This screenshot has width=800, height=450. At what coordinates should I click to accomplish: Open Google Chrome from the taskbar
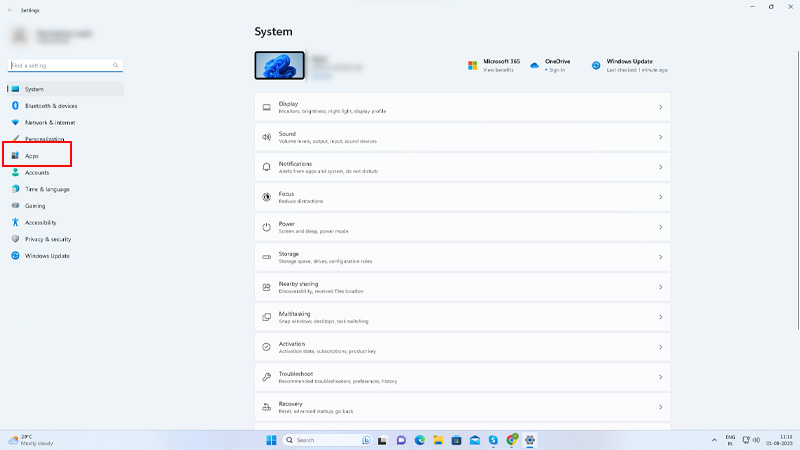click(x=511, y=440)
